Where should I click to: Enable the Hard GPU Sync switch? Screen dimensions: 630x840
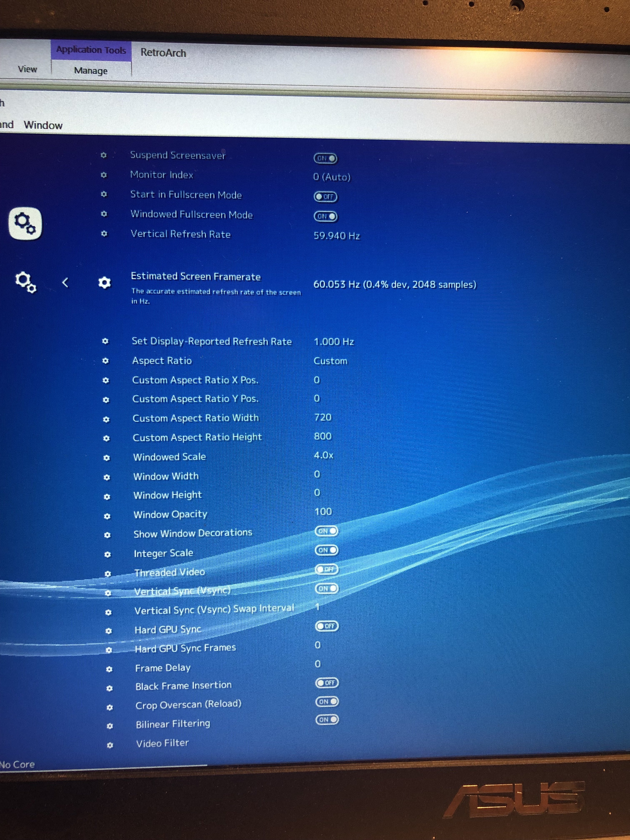[x=327, y=626]
